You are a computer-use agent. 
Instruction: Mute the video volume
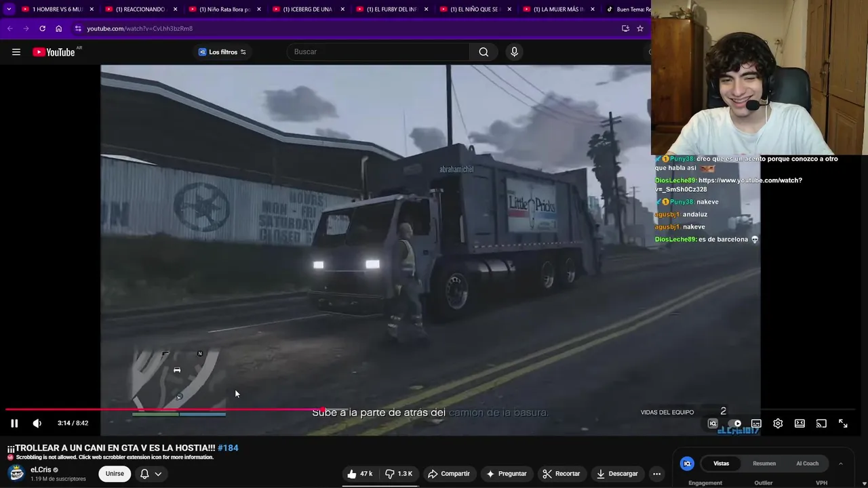[x=37, y=423]
